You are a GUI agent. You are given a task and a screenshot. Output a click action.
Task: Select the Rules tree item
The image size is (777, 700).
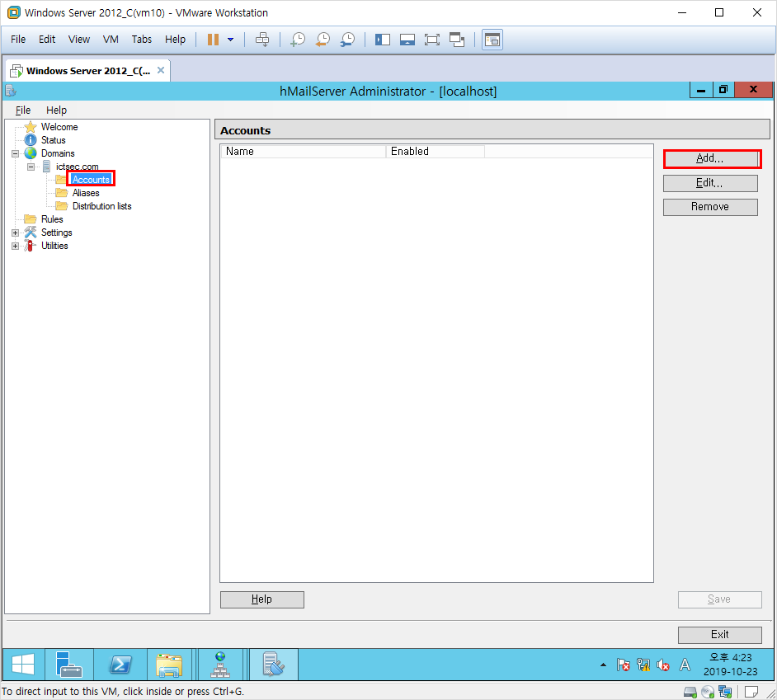coord(52,219)
